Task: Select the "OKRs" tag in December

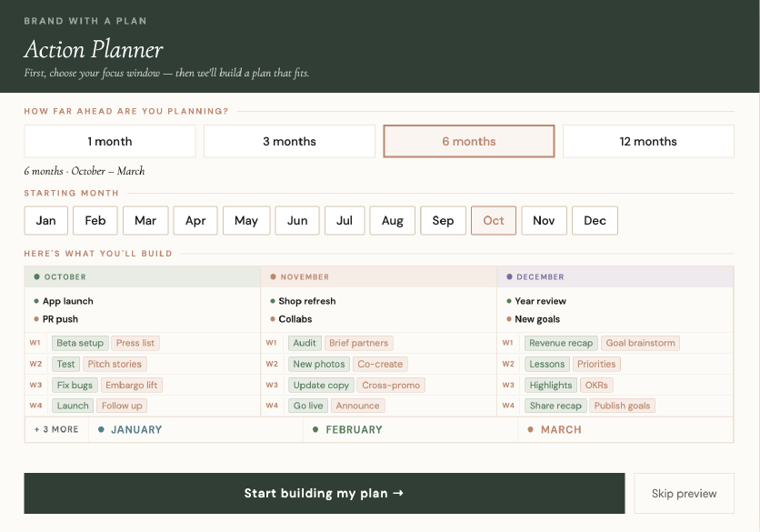Action: pyautogui.click(x=596, y=385)
